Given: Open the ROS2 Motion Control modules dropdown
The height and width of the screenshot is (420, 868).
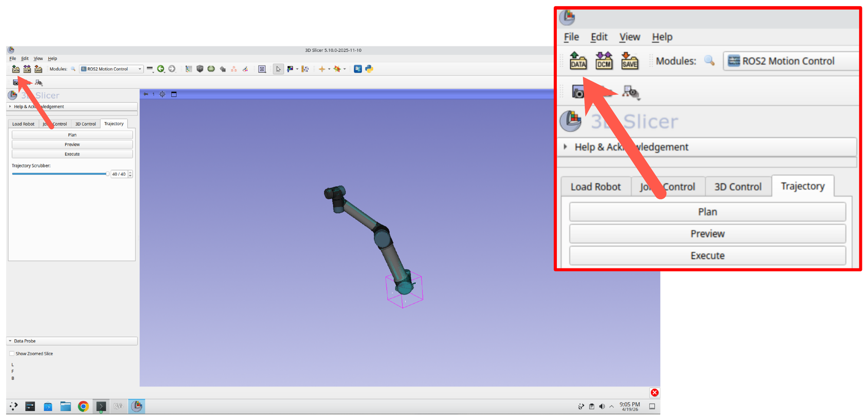Looking at the screenshot, I should point(111,69).
